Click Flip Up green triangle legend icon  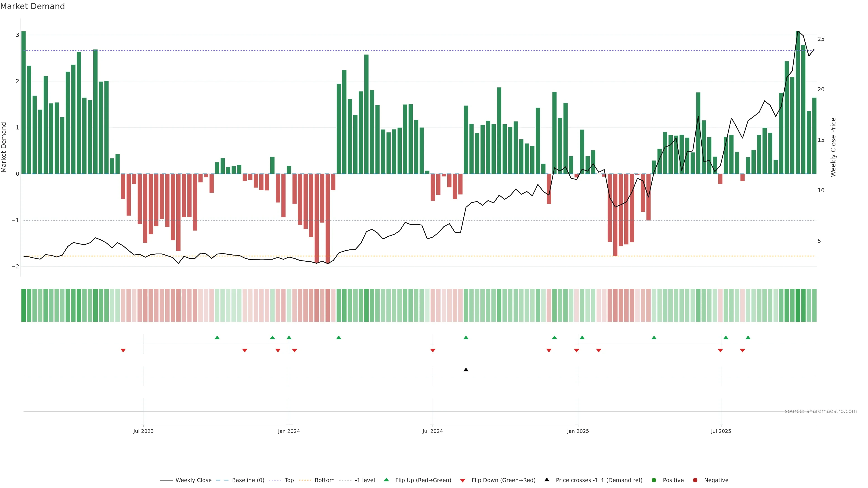(x=387, y=480)
